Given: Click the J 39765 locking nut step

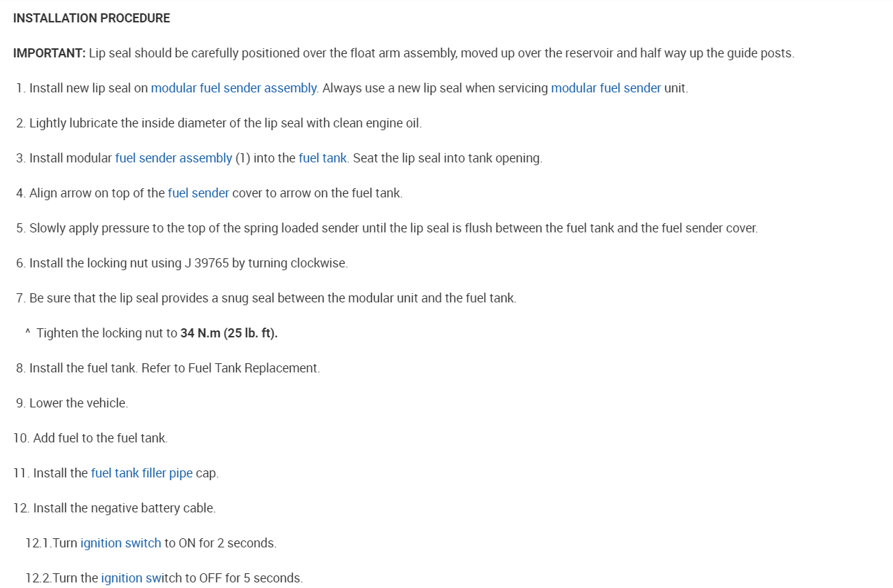Looking at the screenshot, I should [188, 263].
